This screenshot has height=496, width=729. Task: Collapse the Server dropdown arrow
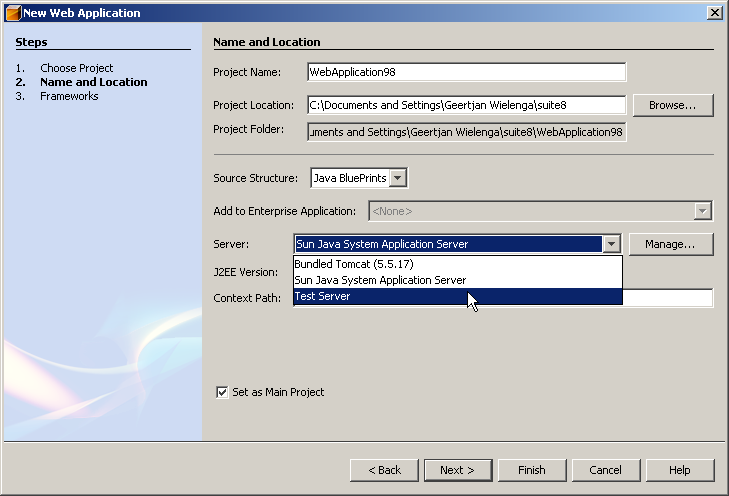coord(611,244)
